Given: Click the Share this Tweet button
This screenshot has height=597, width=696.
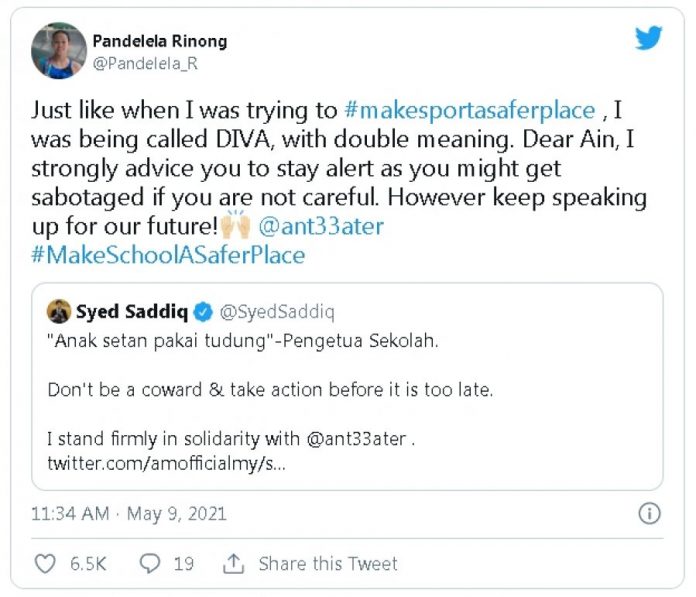Looking at the screenshot, I should pyautogui.click(x=328, y=564).
